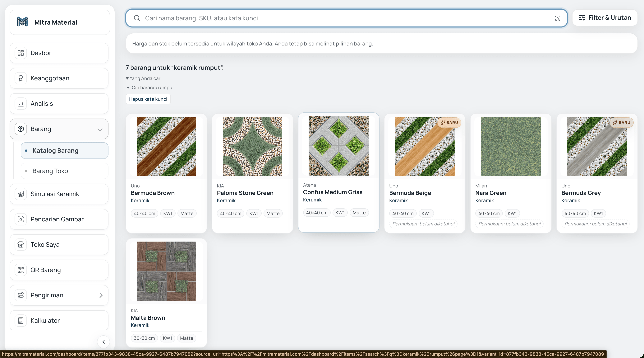
Task: Click Hapus kata kunci button
Action: point(148,99)
